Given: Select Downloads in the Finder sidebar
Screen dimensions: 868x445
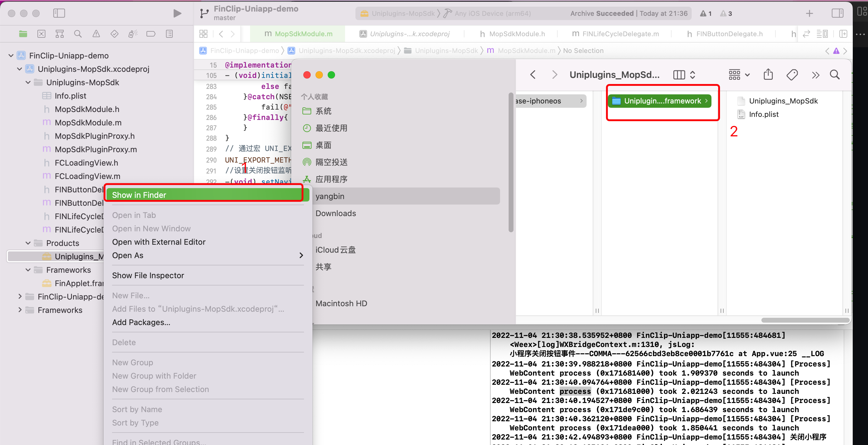Looking at the screenshot, I should pos(336,213).
